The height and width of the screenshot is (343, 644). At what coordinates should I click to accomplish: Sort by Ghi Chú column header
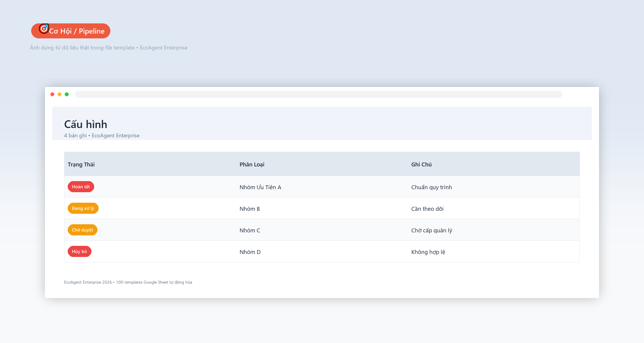tap(422, 164)
